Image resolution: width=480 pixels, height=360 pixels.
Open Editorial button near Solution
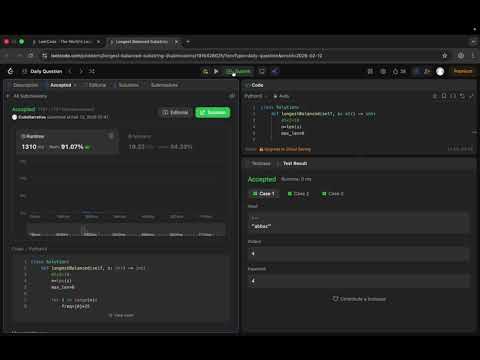[175, 112]
